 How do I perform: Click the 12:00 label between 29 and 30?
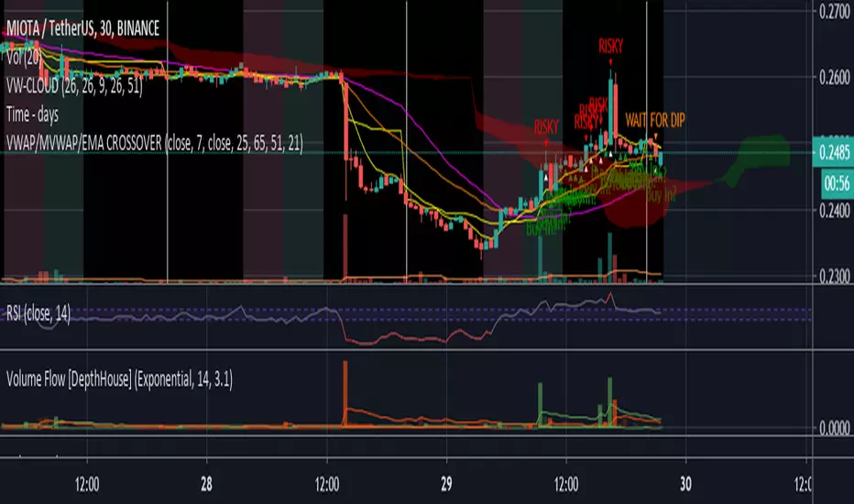[566, 484]
